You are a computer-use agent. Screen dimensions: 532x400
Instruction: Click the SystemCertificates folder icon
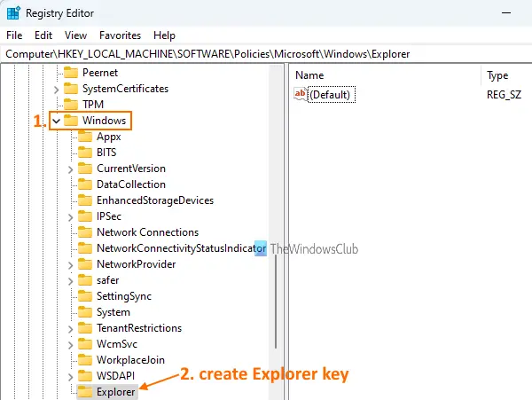coord(71,88)
